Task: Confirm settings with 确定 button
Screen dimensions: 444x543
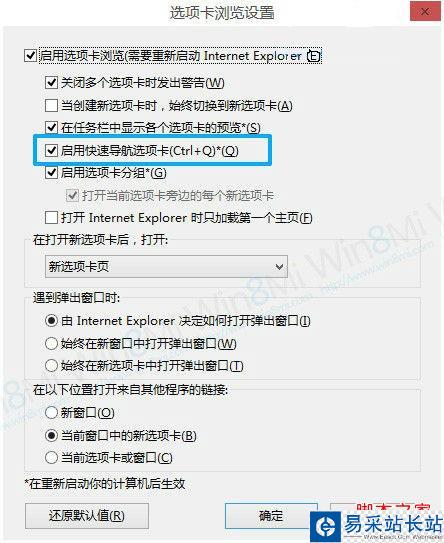Action: (271, 516)
